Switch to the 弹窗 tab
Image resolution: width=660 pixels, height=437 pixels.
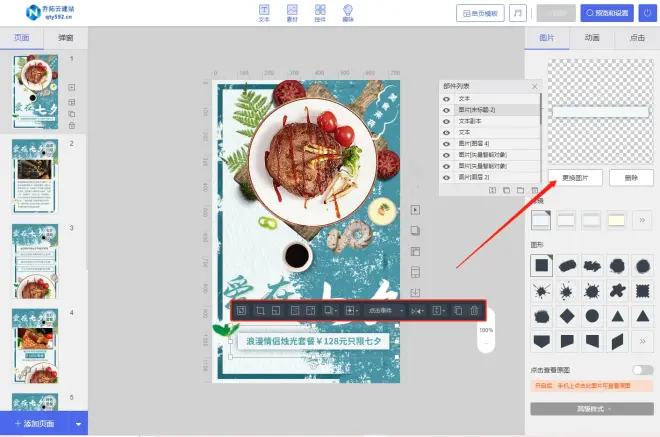[65, 37]
